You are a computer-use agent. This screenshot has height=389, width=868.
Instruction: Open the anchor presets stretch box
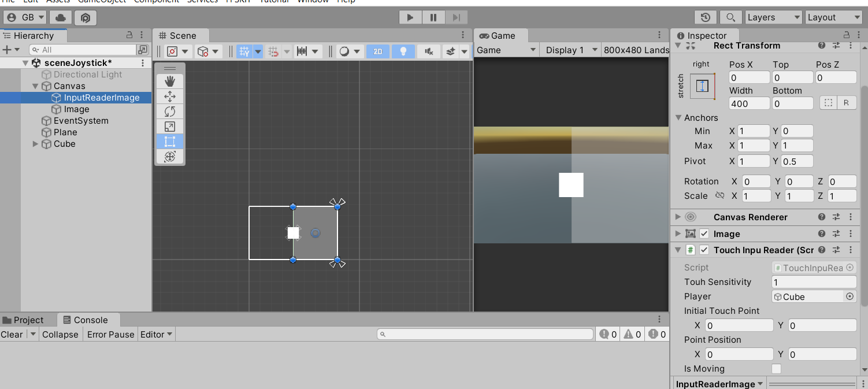[702, 86]
